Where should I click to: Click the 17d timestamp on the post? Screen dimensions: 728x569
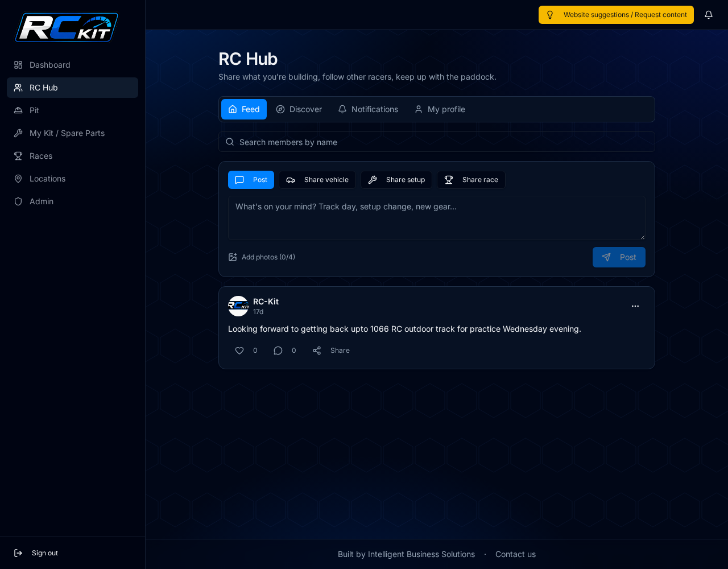(x=258, y=312)
